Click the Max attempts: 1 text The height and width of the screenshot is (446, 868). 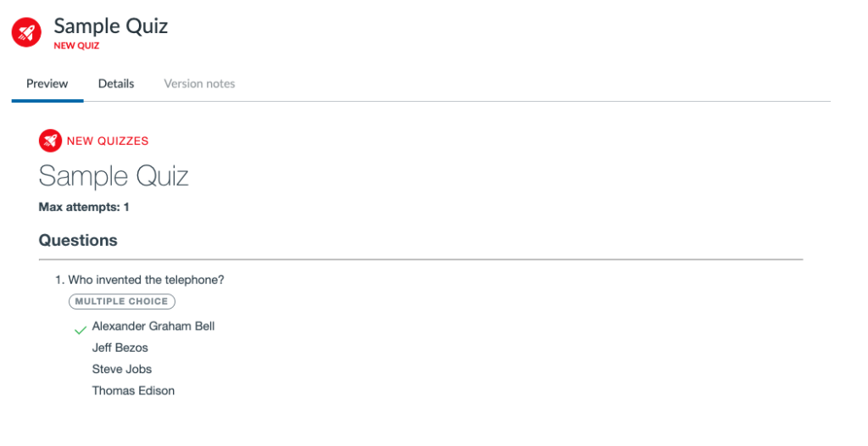(84, 207)
